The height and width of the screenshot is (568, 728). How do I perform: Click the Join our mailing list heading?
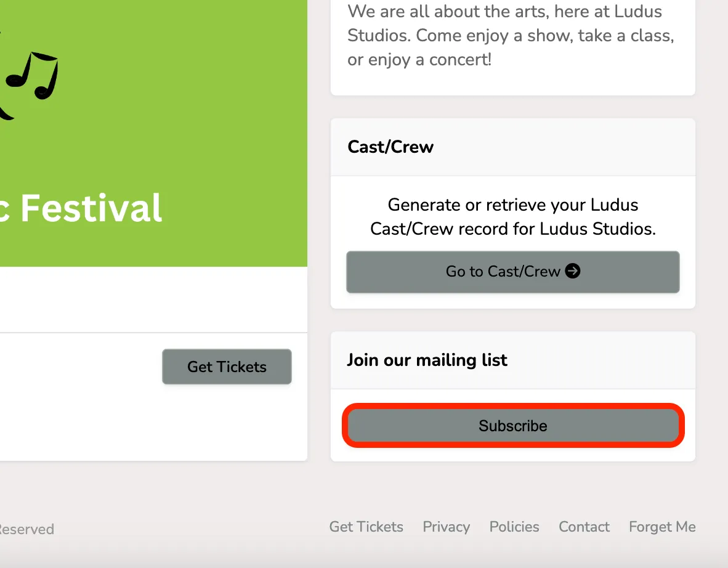[x=427, y=360]
